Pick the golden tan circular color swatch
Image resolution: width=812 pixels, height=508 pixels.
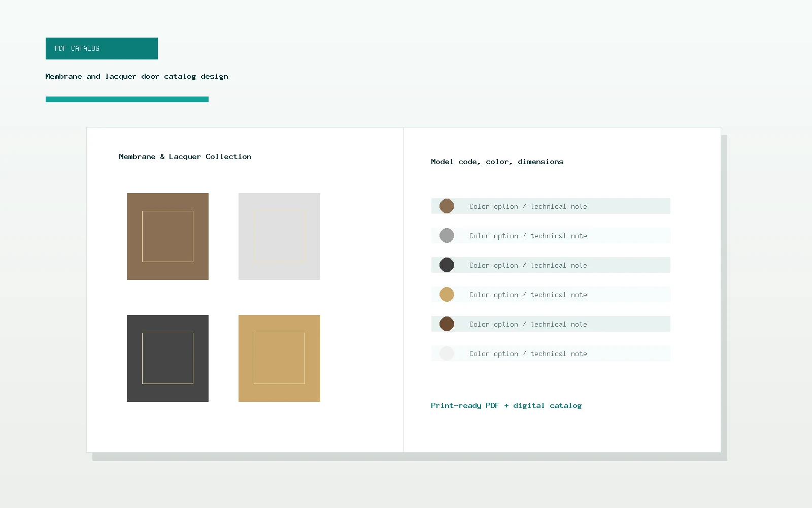(447, 295)
